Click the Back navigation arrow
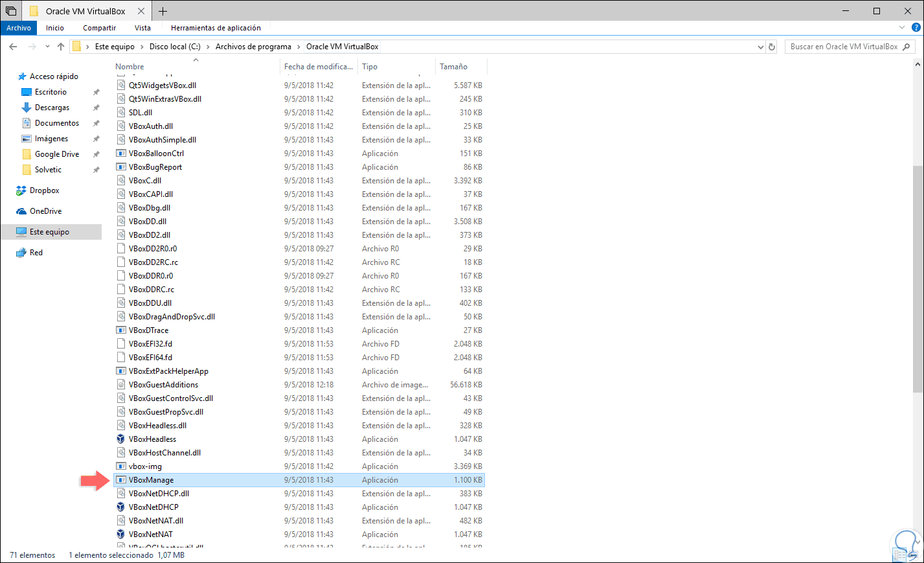The width and height of the screenshot is (924, 563). (13, 47)
